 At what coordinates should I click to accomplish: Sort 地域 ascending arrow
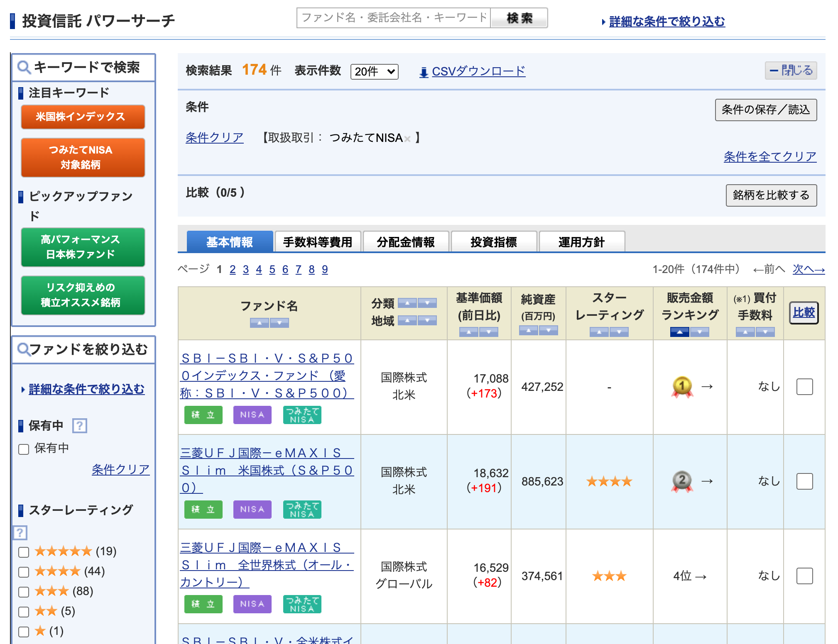click(x=407, y=320)
